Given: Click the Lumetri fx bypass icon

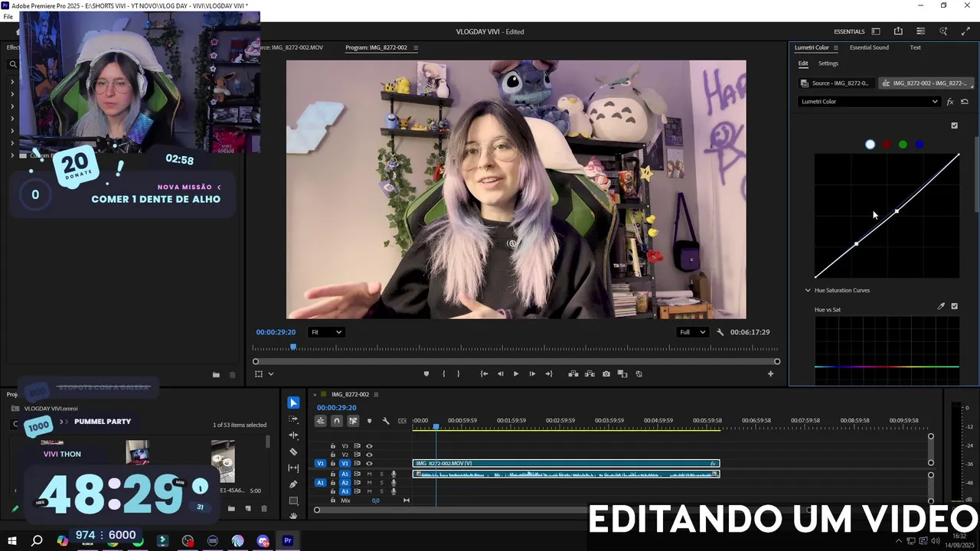Looking at the screenshot, I should click(x=950, y=102).
